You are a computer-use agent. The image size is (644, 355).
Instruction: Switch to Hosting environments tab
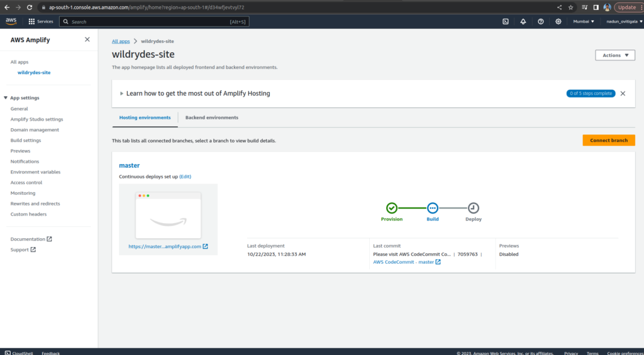(145, 117)
